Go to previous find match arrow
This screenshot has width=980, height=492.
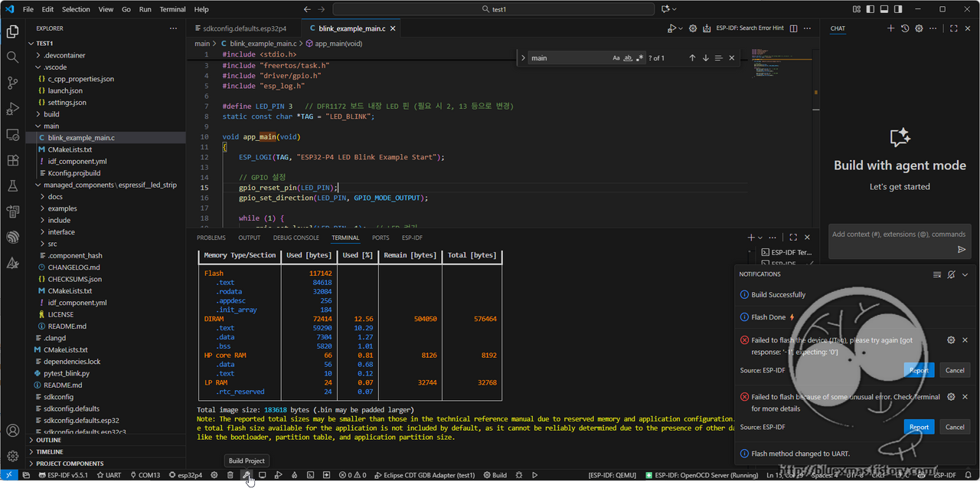pyautogui.click(x=692, y=58)
